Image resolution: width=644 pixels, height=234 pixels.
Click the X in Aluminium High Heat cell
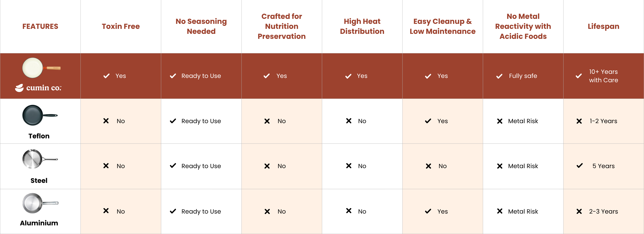tap(349, 211)
